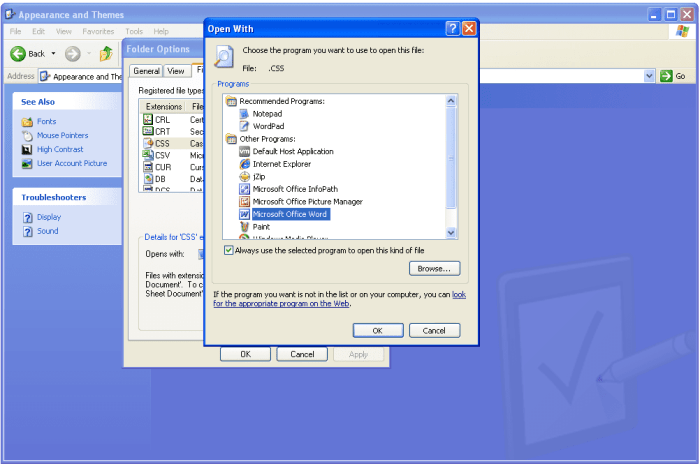
Task: Open the Favorites menu
Action: coord(98,31)
